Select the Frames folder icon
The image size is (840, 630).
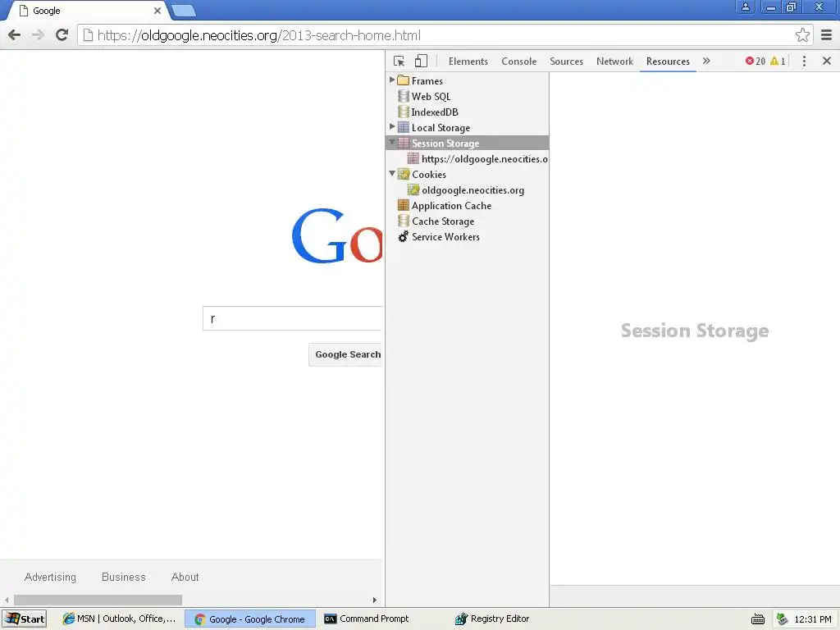pos(404,80)
